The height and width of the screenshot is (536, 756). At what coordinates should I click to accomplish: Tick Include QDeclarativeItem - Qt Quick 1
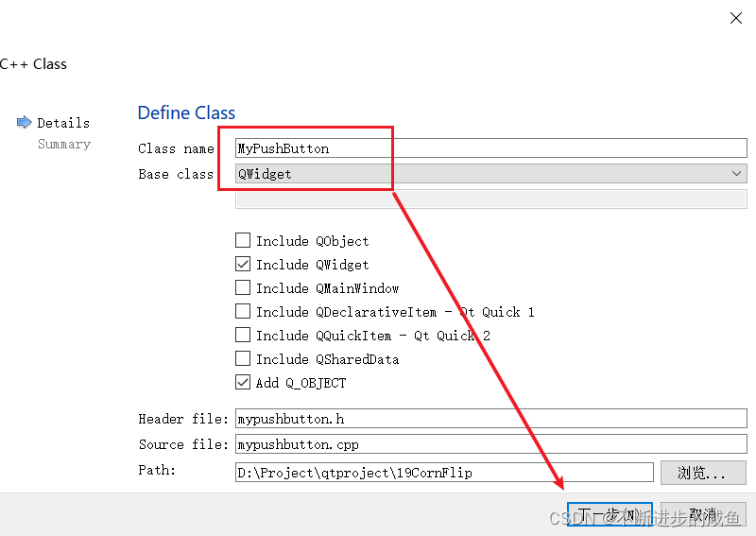243,311
